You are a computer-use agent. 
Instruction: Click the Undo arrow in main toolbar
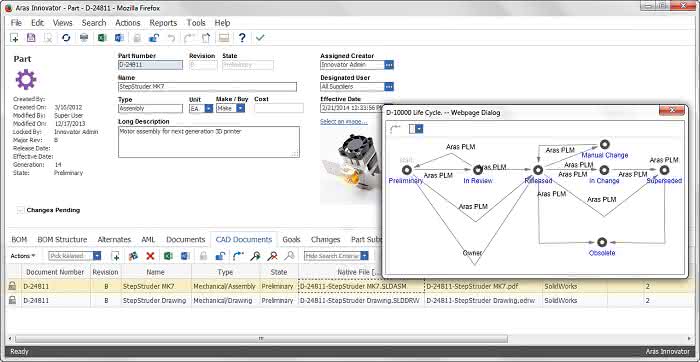tap(171, 38)
